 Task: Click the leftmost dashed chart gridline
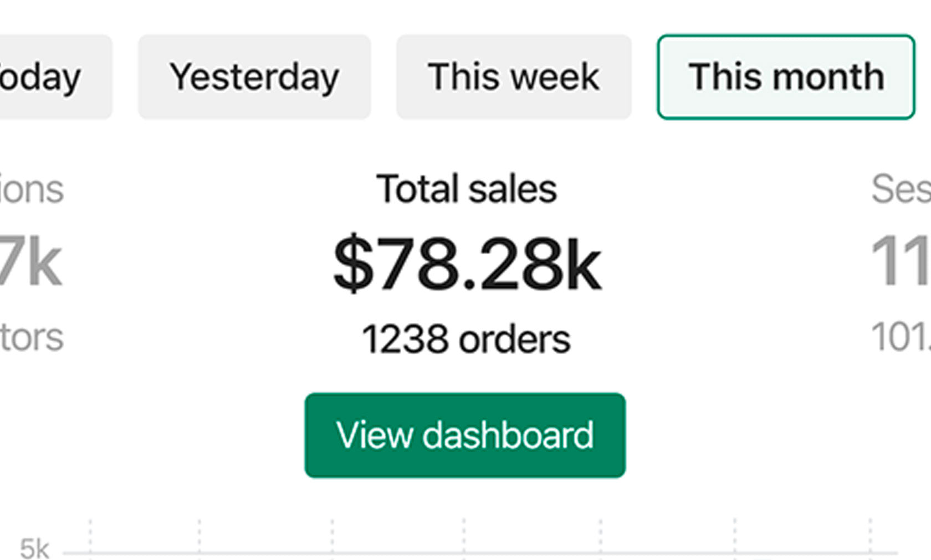pos(90,535)
